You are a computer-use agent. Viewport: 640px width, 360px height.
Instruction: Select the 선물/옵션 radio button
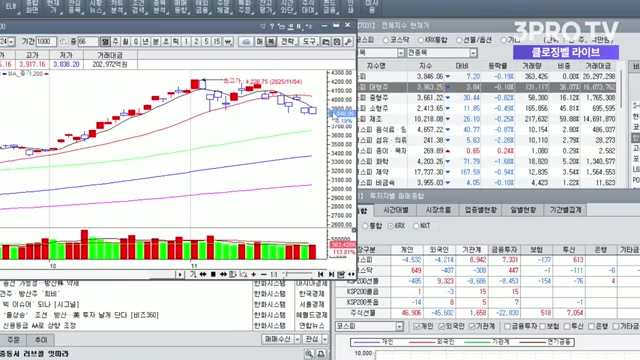[x=459, y=40]
